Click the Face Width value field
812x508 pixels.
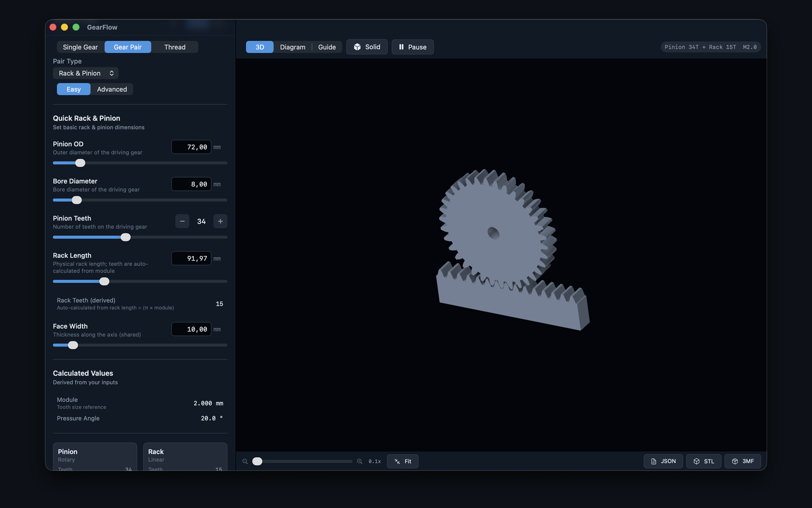click(191, 329)
